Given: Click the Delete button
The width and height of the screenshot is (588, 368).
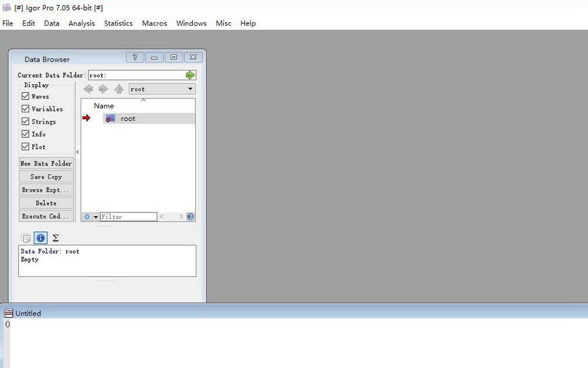Looking at the screenshot, I should tap(46, 203).
